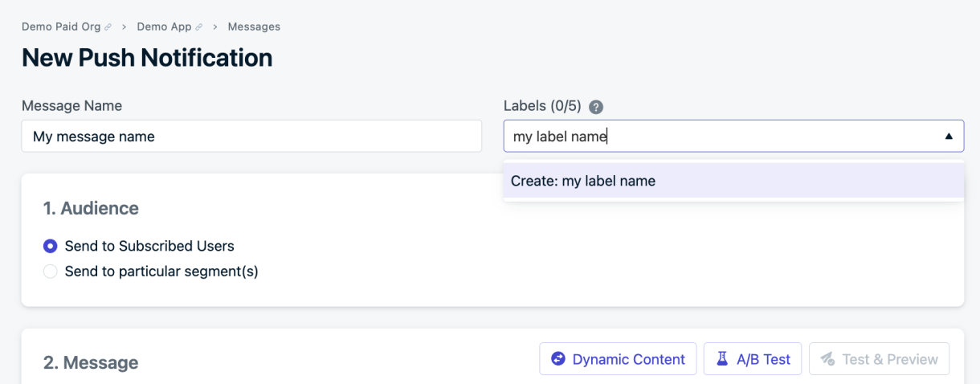
Task: Collapse the Labels dropdown using its arrow
Action: (949, 137)
